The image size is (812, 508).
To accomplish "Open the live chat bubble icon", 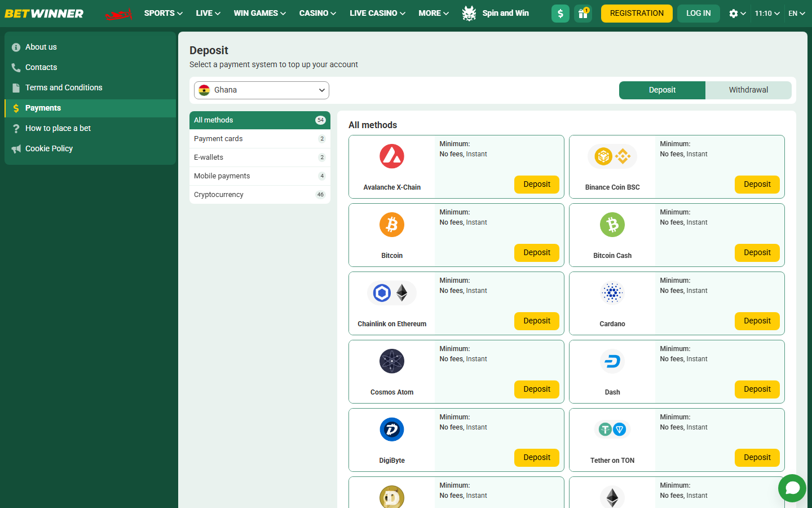I will (792, 488).
